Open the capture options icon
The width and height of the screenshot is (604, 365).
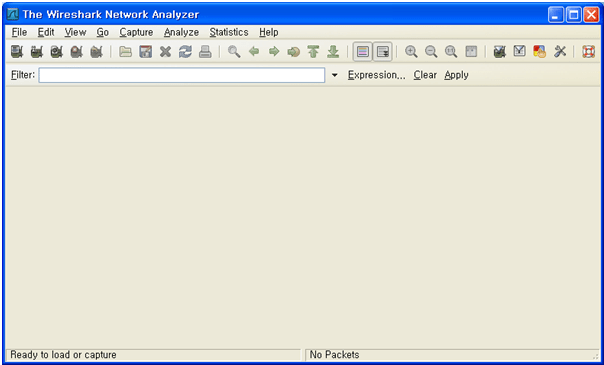tap(37, 52)
